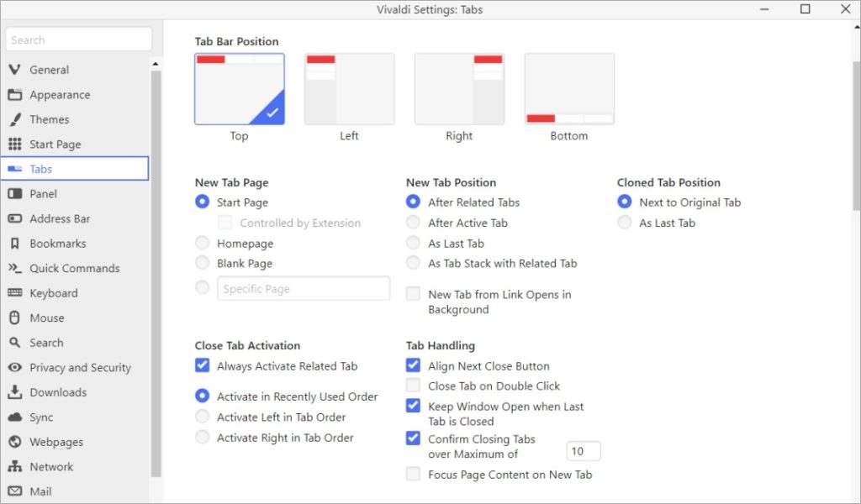Select the Bottom tab bar position thumbnail

coord(569,89)
